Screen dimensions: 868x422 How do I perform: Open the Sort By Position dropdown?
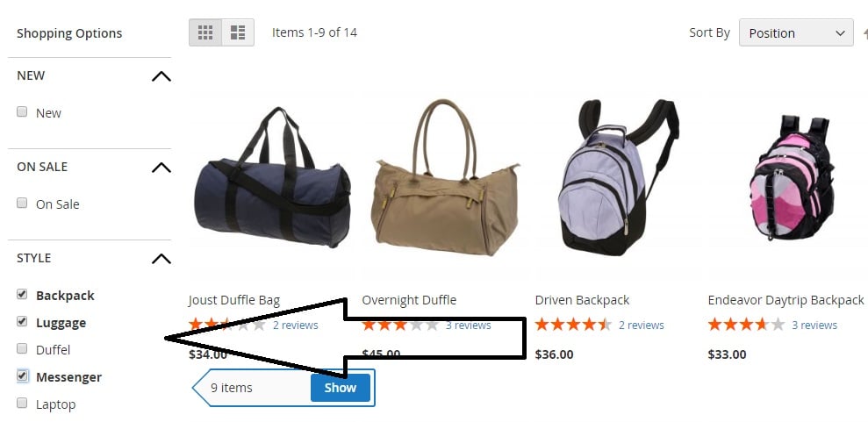pyautogui.click(x=796, y=33)
